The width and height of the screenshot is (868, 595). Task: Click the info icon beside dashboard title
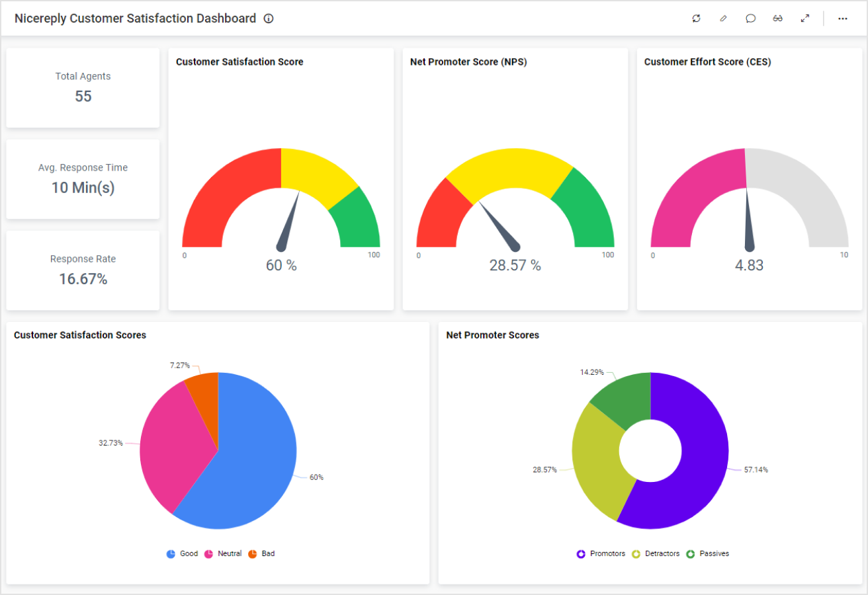pos(268,19)
